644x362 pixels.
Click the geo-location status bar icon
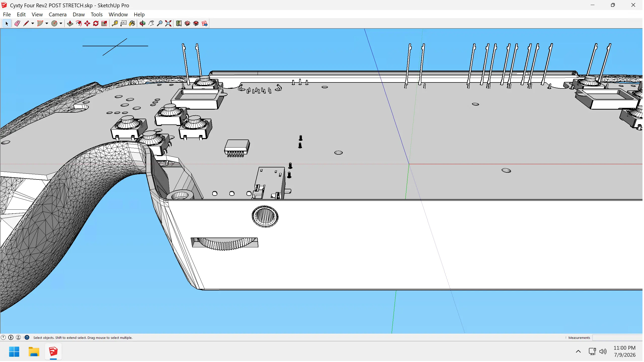(x=3, y=338)
